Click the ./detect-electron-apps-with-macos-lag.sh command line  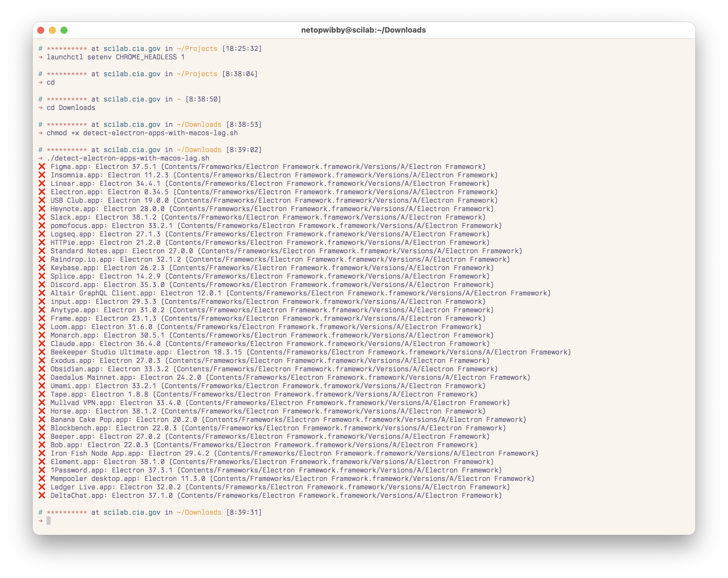tap(128, 158)
